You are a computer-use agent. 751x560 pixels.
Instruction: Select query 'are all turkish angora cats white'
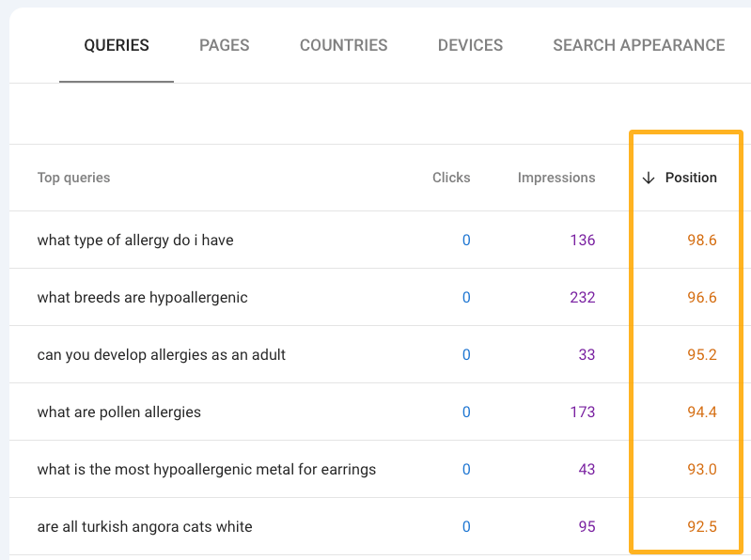(x=145, y=526)
